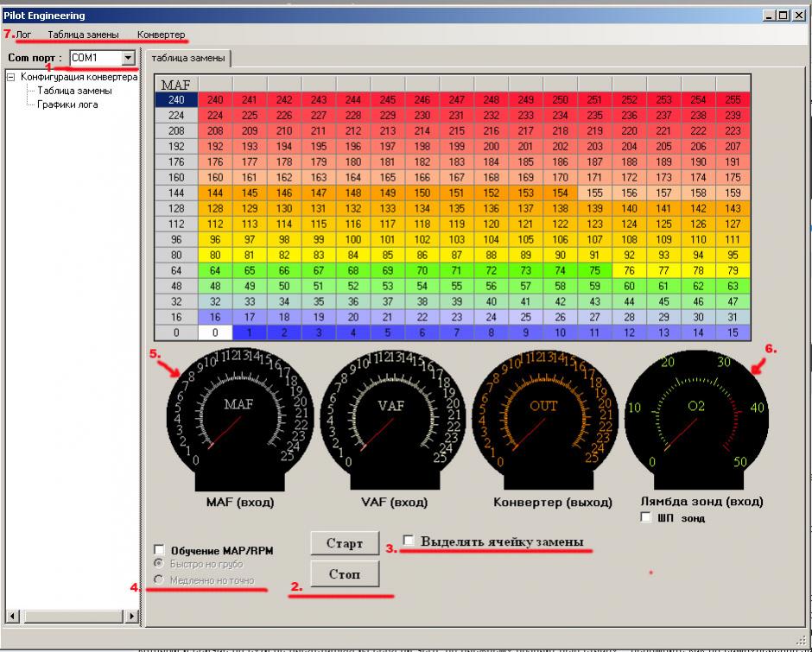Select row header 240 in MAF column
This screenshot has width=812, height=652.
176,100
